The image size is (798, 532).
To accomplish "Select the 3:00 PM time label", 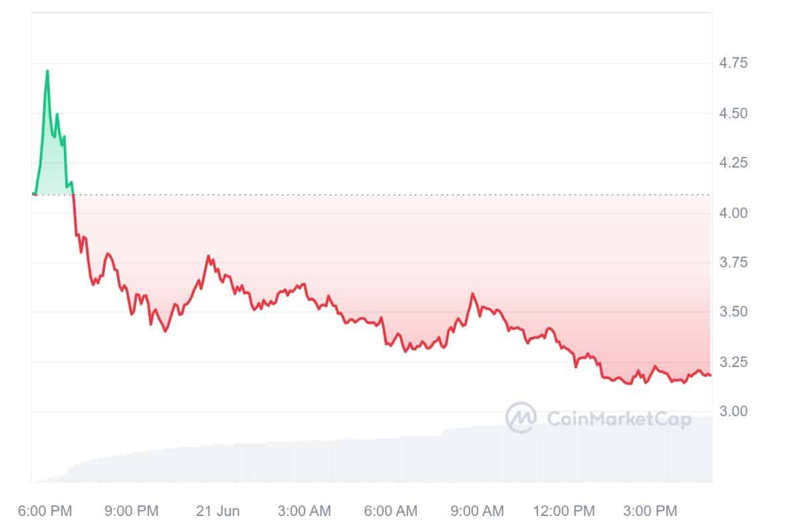I will click(650, 511).
